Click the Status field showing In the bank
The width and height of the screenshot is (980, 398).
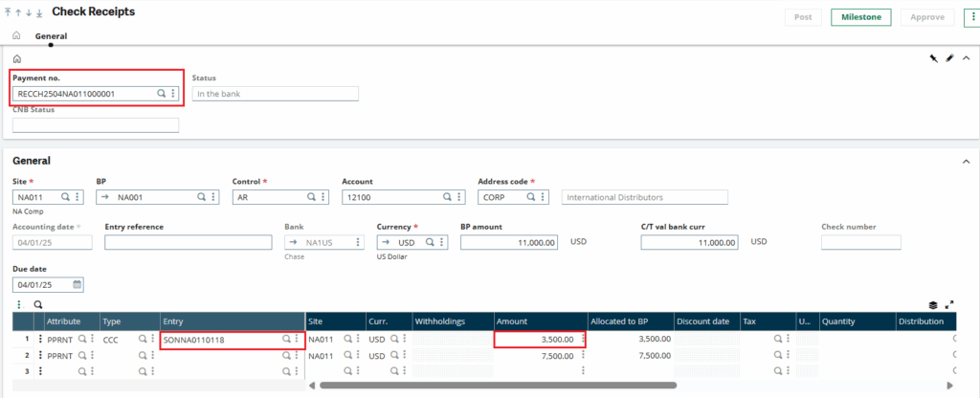(x=275, y=94)
